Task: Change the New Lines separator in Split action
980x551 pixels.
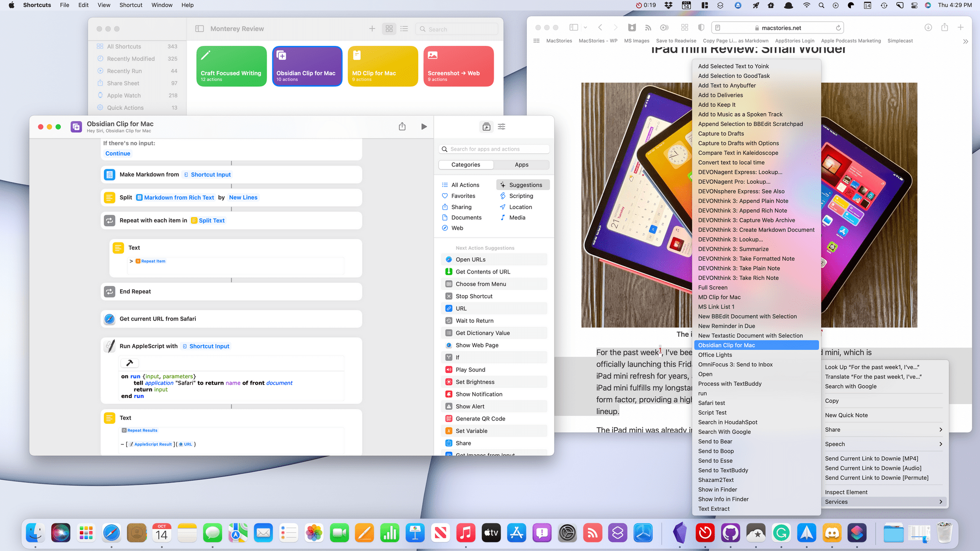Action: pos(243,198)
